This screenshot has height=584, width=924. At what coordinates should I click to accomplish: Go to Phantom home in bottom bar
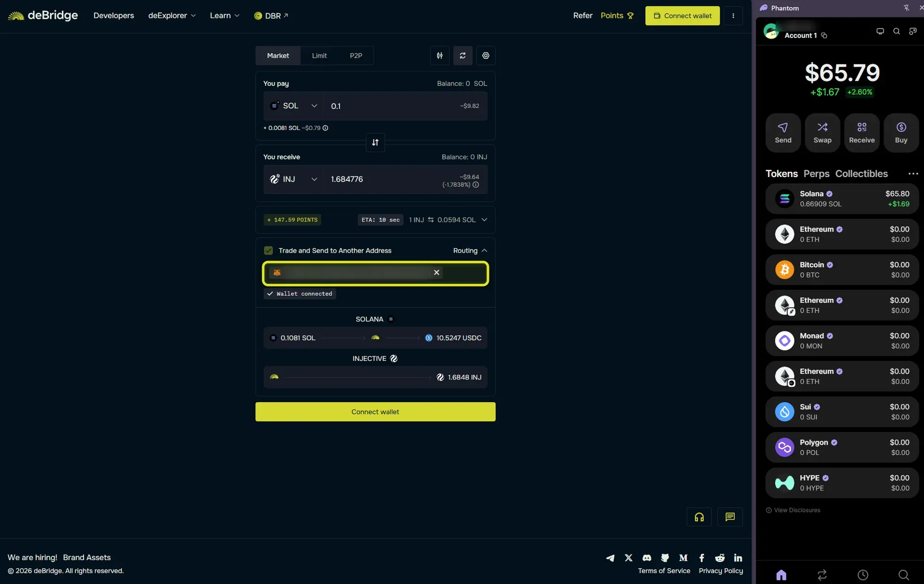pyautogui.click(x=782, y=575)
